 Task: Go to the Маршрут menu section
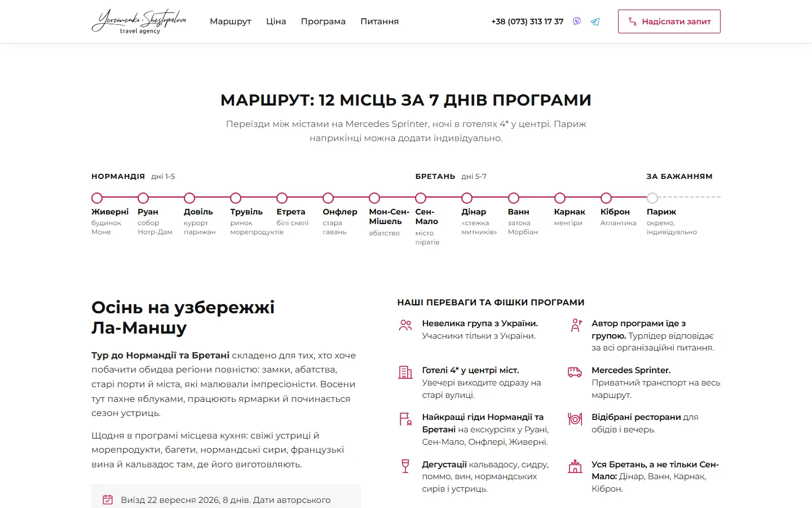[231, 21]
